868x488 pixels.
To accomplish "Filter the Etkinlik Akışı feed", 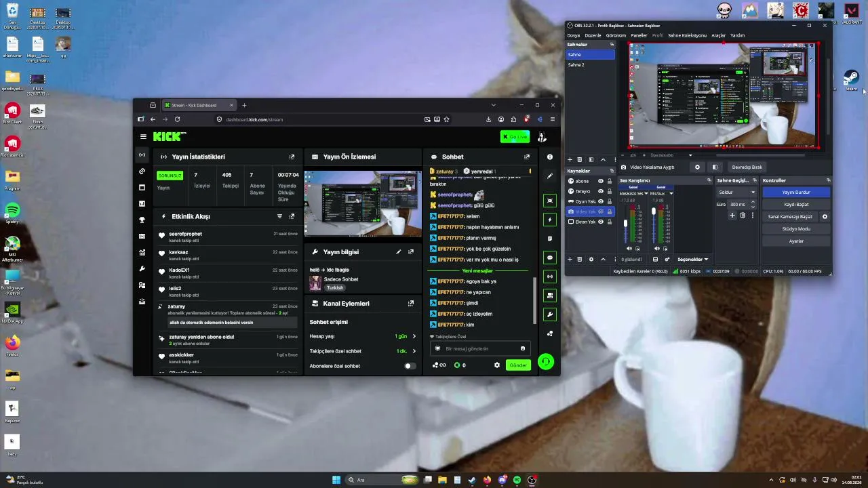I will (x=279, y=216).
